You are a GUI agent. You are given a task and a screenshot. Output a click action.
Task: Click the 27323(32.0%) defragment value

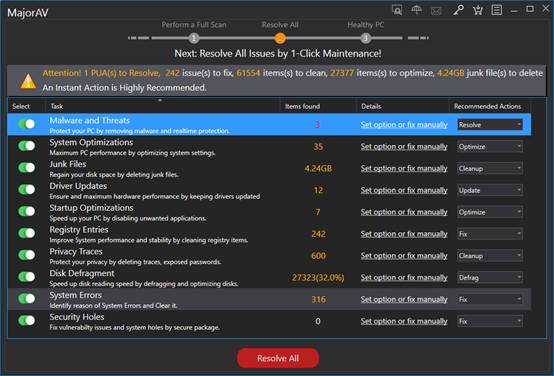point(318,278)
